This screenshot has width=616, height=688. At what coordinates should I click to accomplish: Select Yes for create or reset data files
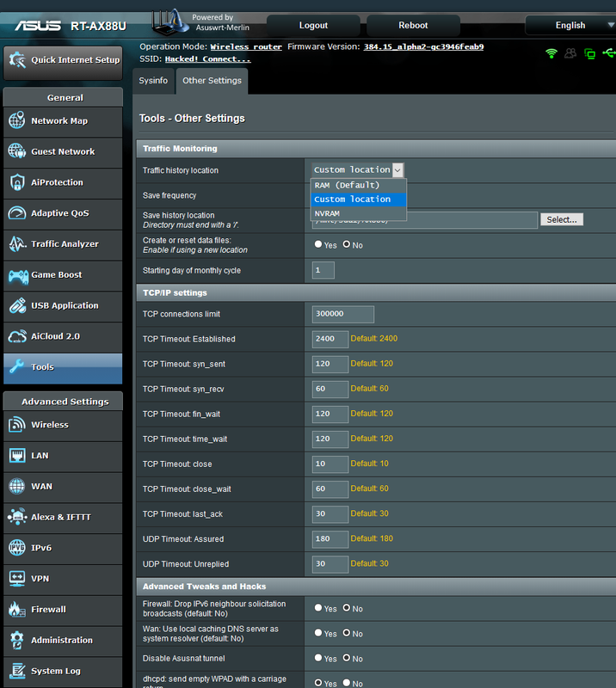click(x=318, y=244)
